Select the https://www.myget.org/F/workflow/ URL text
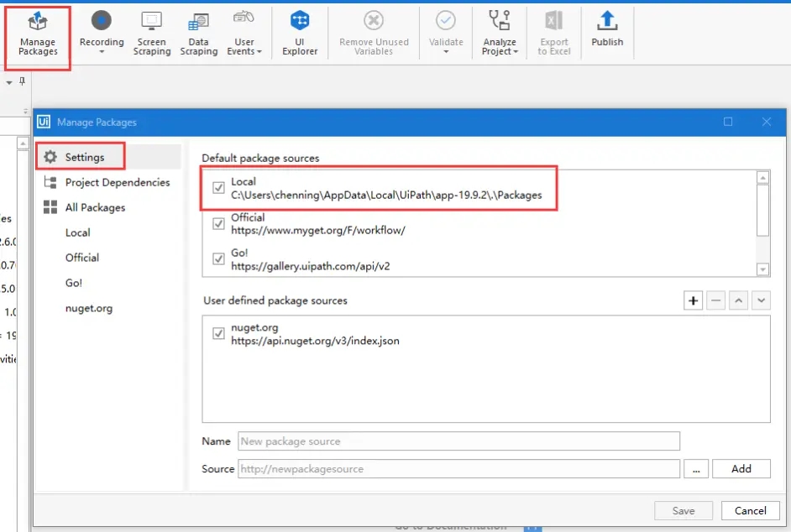This screenshot has width=791, height=532. pyautogui.click(x=317, y=231)
